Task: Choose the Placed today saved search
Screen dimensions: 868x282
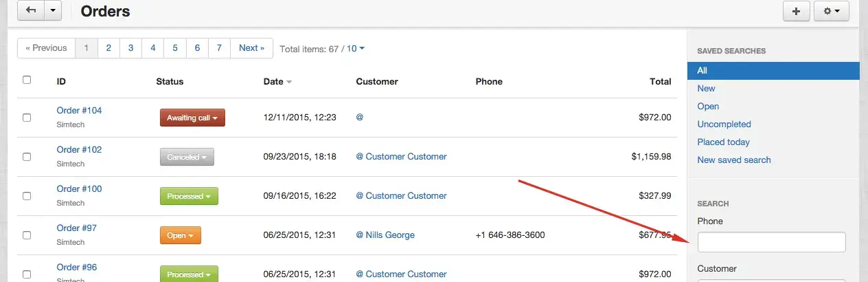Action: tap(723, 142)
